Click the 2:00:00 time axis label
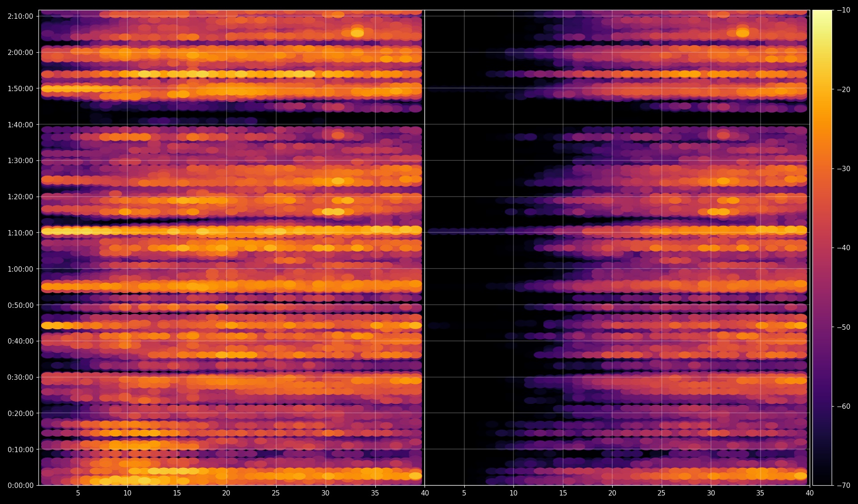Screen dimensions: 858x504 (x=20, y=52)
